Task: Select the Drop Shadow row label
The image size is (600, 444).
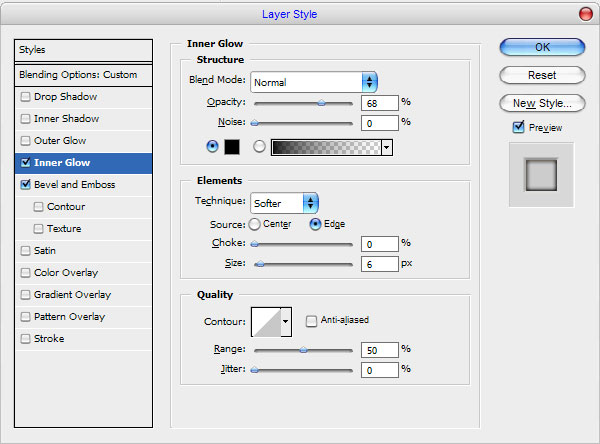Action: pyautogui.click(x=65, y=96)
